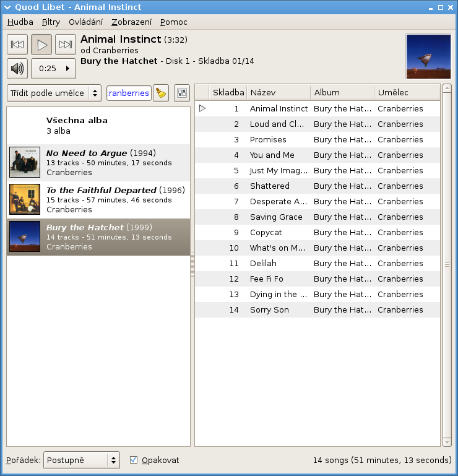Select the song Delilah
Image resolution: width=458 pixels, height=476 pixels.
(317, 264)
